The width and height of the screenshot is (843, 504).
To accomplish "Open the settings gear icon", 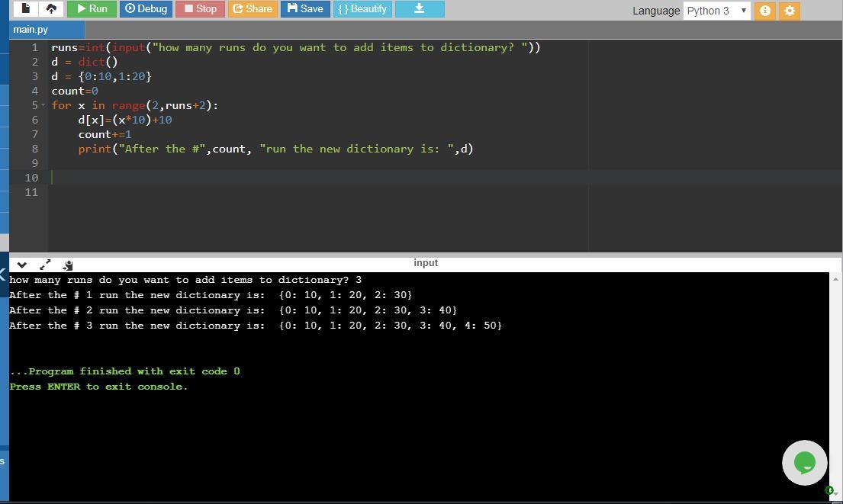I will (790, 11).
